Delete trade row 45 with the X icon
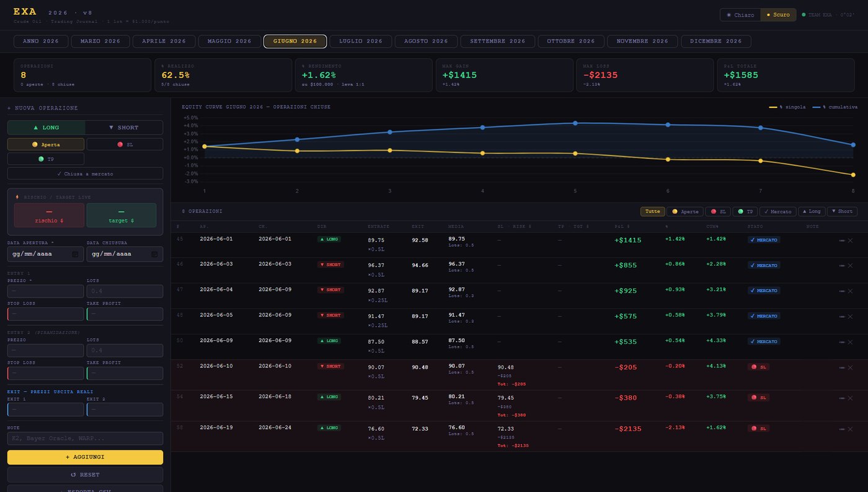 850,240
